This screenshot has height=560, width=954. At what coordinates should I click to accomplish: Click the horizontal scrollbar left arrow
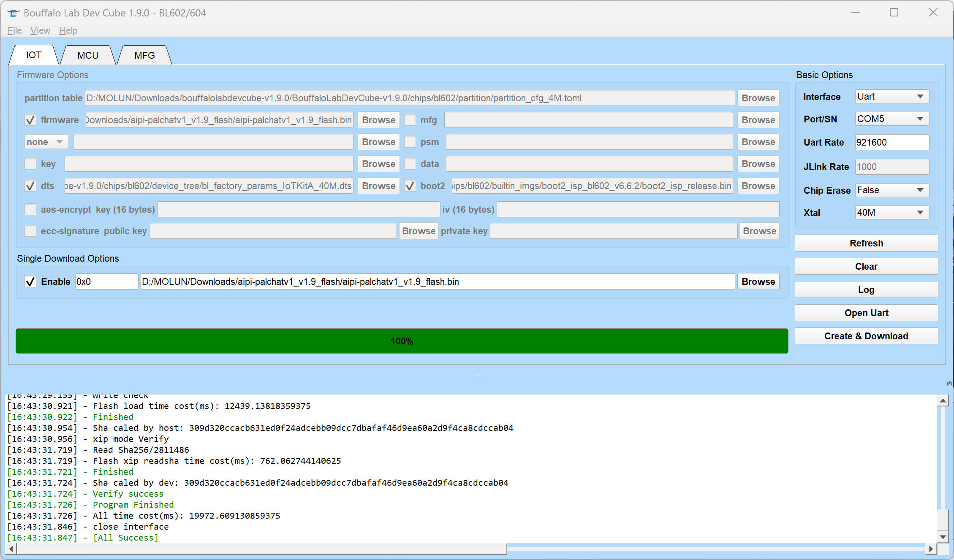[x=11, y=549]
